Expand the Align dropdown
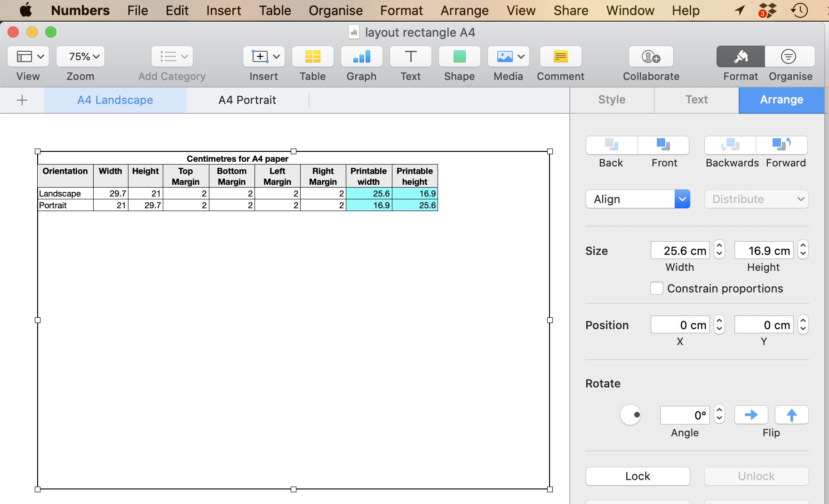This screenshot has width=829, height=504. (x=638, y=199)
